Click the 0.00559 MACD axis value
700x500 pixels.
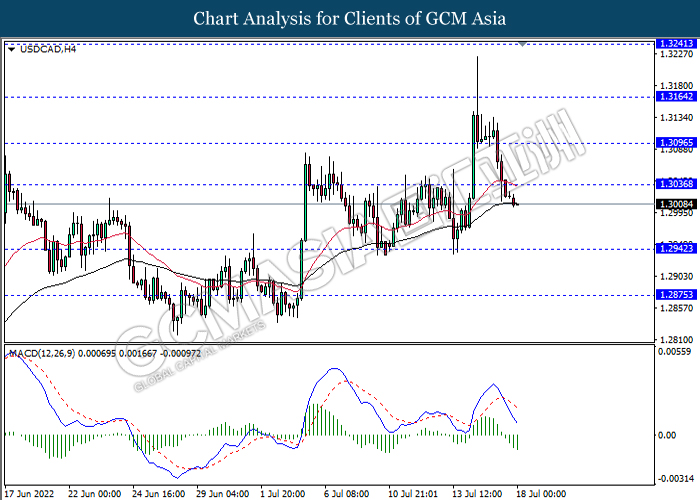click(x=674, y=352)
